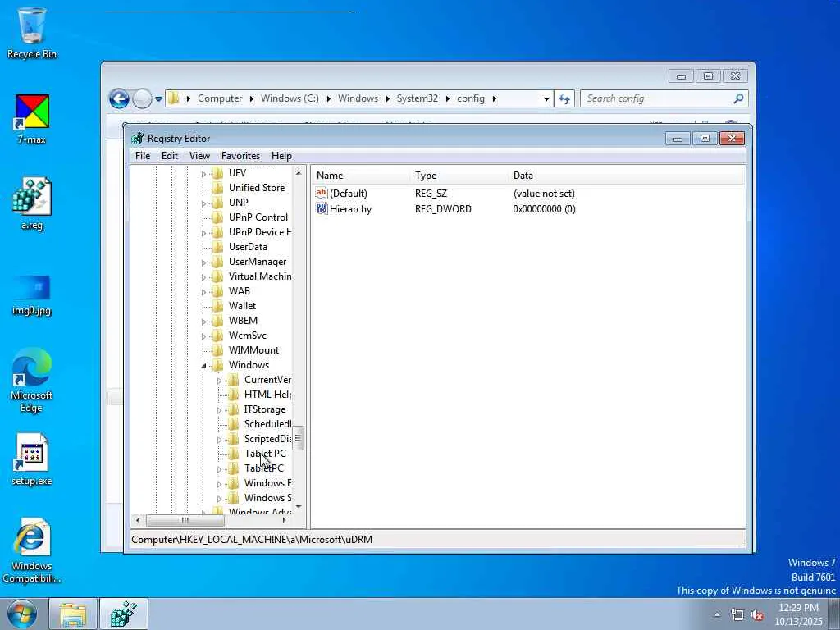Expand the WBEM registry key

coord(203,322)
